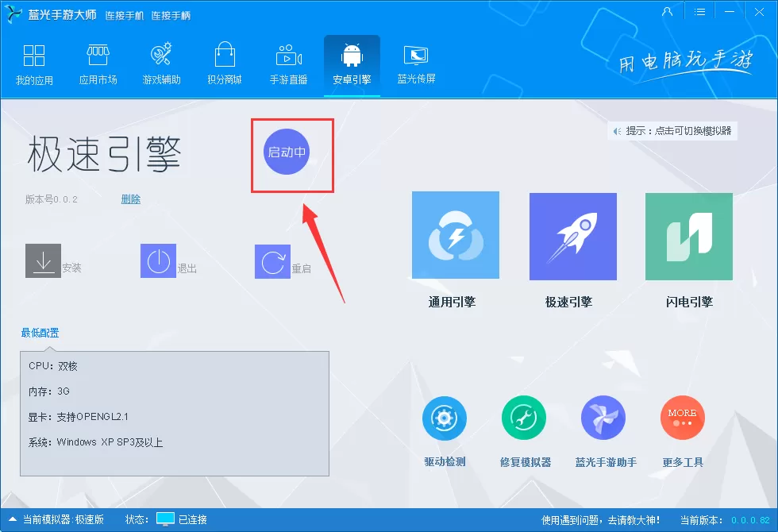
Task: Switch to 游戏辅助 tab
Action: (161, 64)
